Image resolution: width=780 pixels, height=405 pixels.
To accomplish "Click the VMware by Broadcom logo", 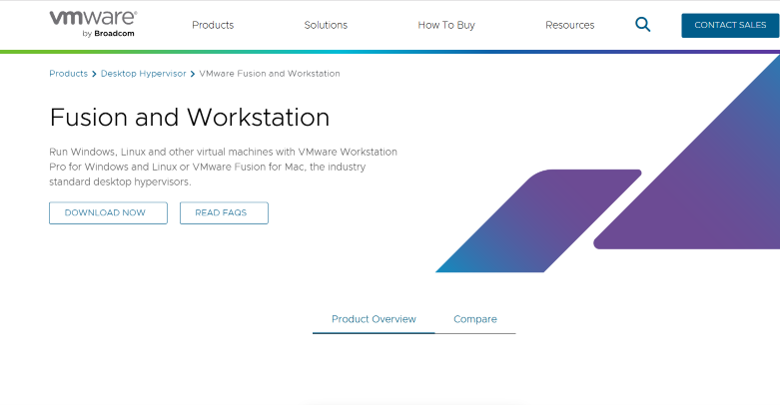I will click(x=93, y=24).
